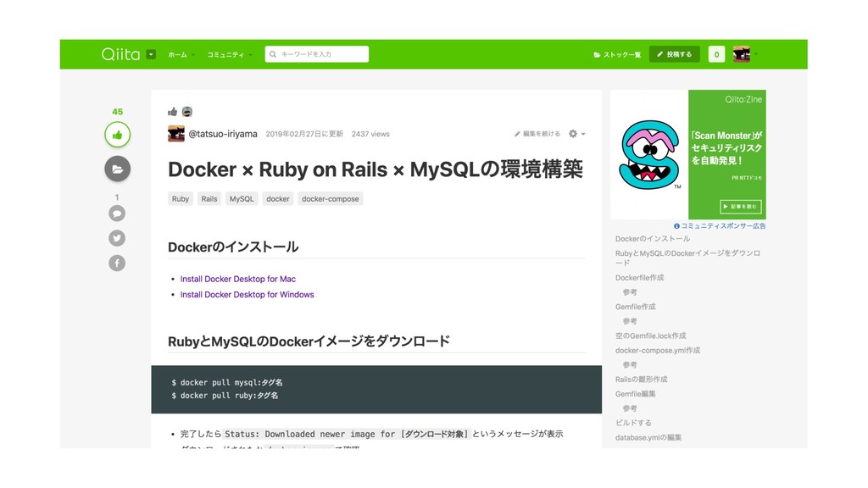Focus the keyword search field
This screenshot has height=488, width=868.
point(317,54)
